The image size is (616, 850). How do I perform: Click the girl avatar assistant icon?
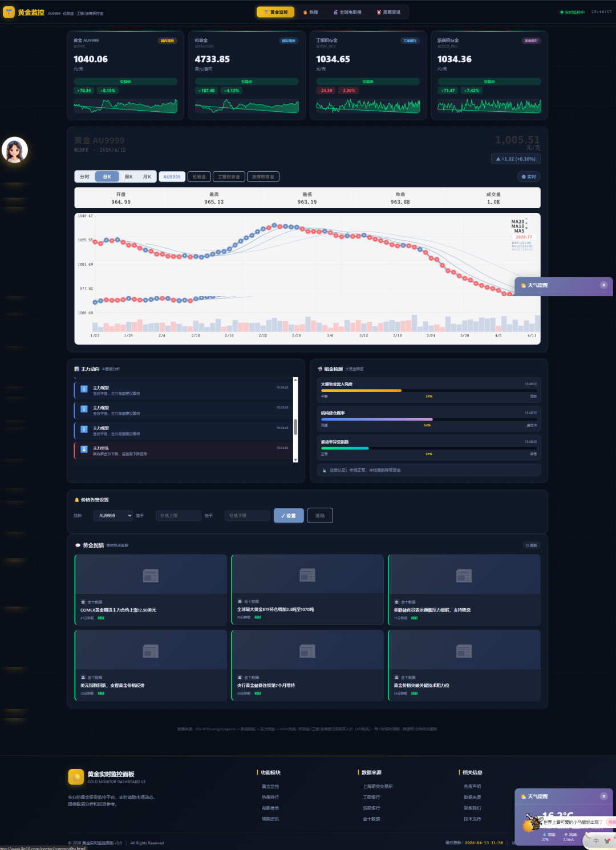click(x=15, y=151)
